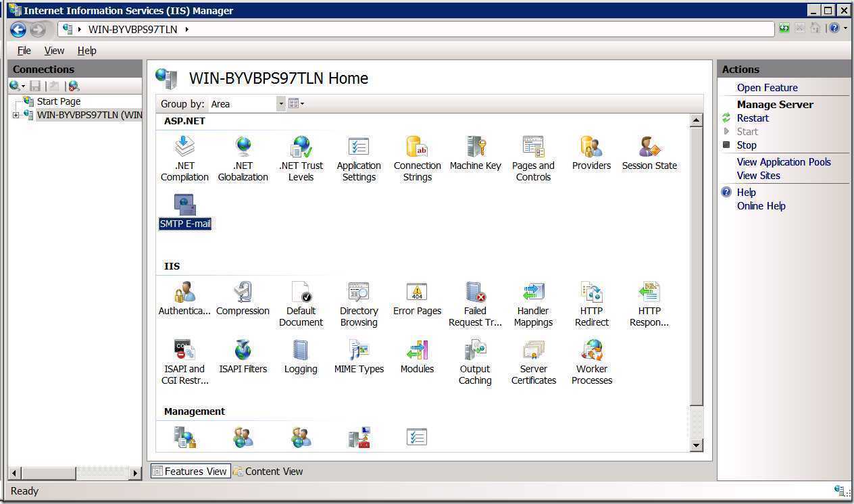This screenshot has width=854, height=504.
Task: Open HTTP Response Headers feature
Action: [649, 304]
